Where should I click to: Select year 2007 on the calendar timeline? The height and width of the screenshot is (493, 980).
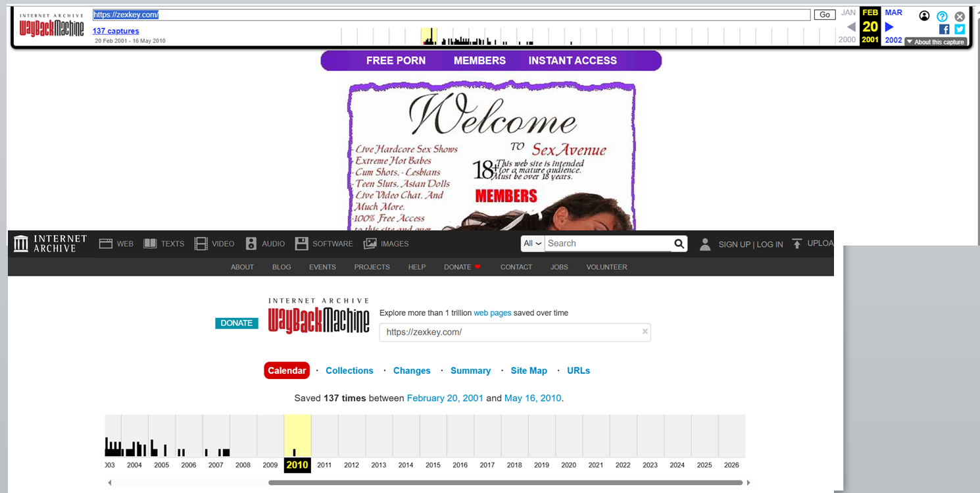[216, 465]
